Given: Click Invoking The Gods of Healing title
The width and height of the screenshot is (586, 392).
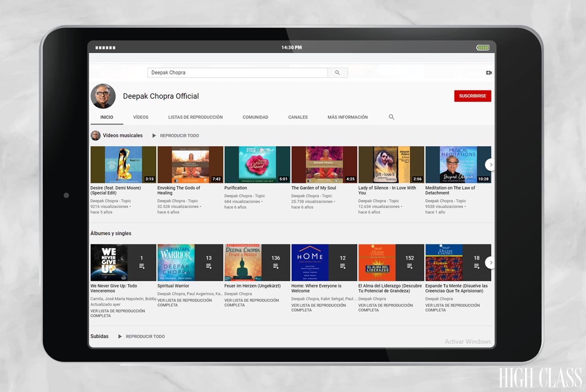Looking at the screenshot, I should pyautogui.click(x=179, y=190).
